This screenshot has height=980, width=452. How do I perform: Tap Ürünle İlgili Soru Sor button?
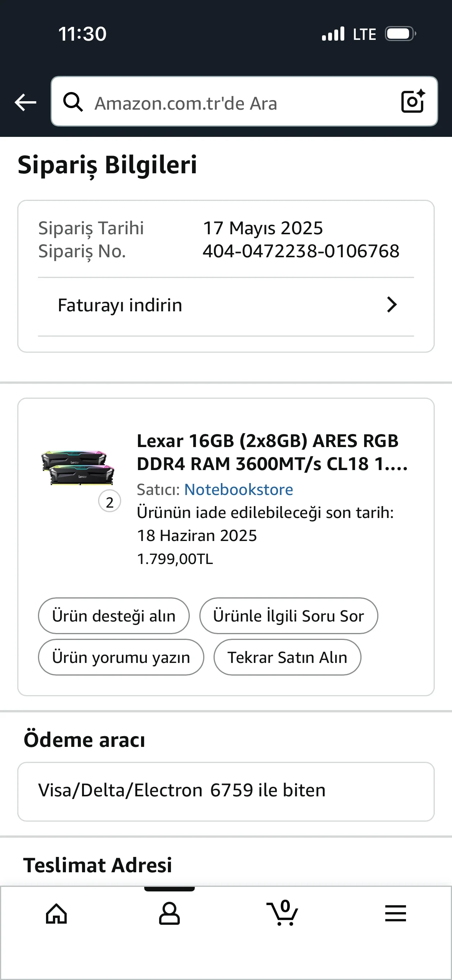[288, 616]
